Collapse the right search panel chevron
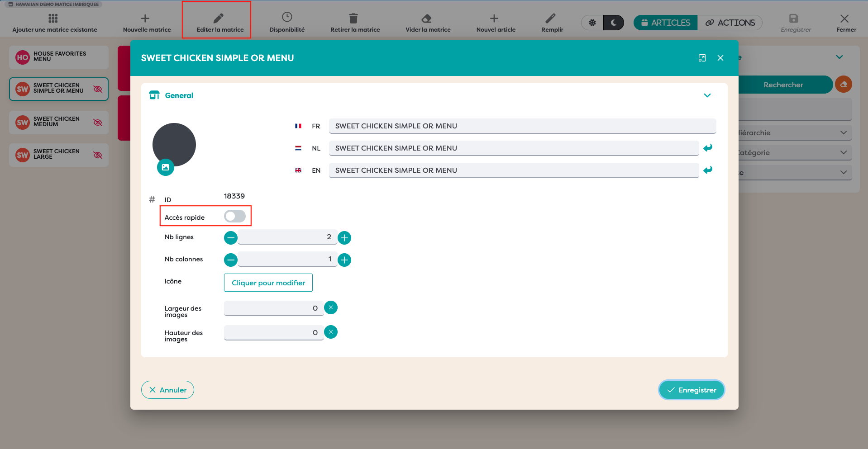The width and height of the screenshot is (868, 449). [839, 57]
